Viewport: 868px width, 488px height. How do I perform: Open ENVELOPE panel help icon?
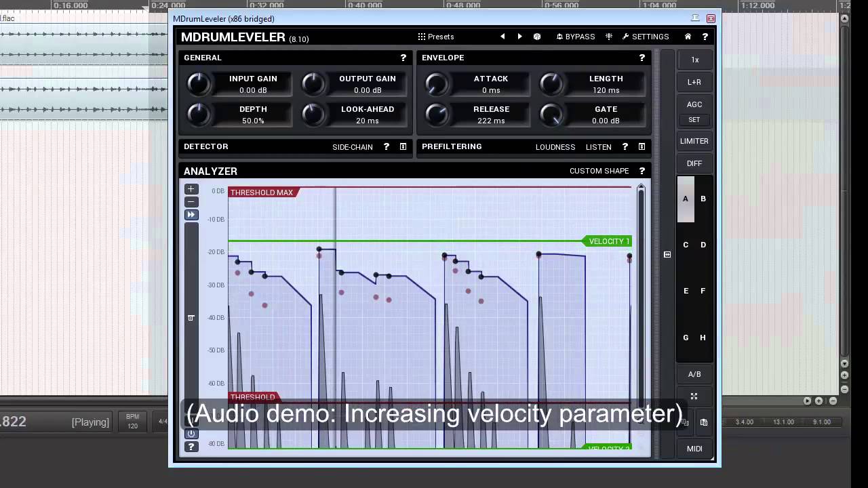(x=642, y=58)
